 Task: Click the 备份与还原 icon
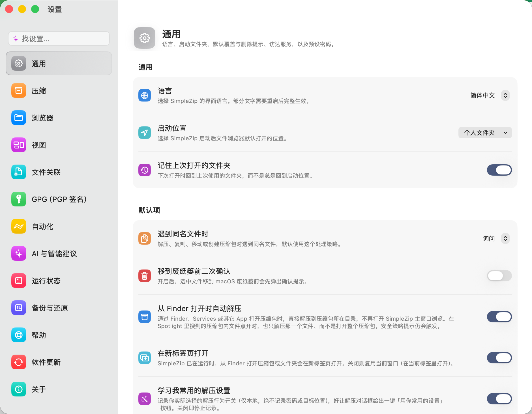point(19,308)
